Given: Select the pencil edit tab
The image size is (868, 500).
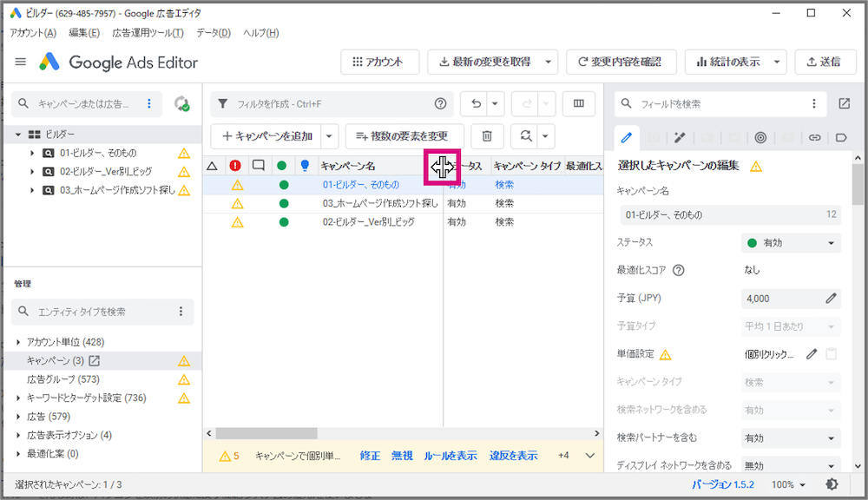Looking at the screenshot, I should 626,137.
